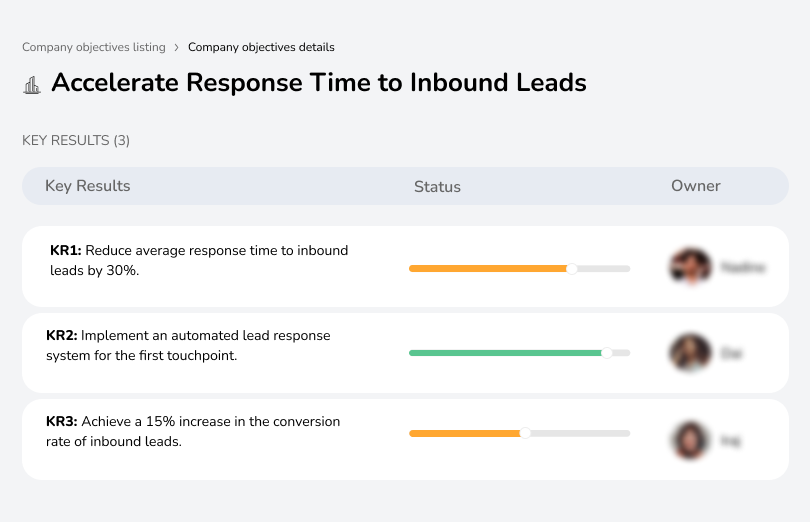
Task: Adjust the KR1 orange progress slider handle
Action: click(x=571, y=269)
